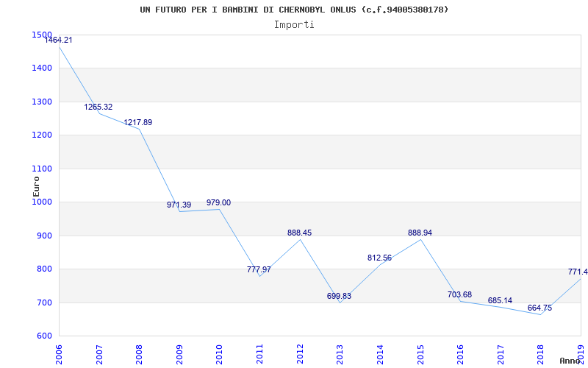Click y-axis tick 900
Viewport: 588px width, 368px height.
point(44,236)
